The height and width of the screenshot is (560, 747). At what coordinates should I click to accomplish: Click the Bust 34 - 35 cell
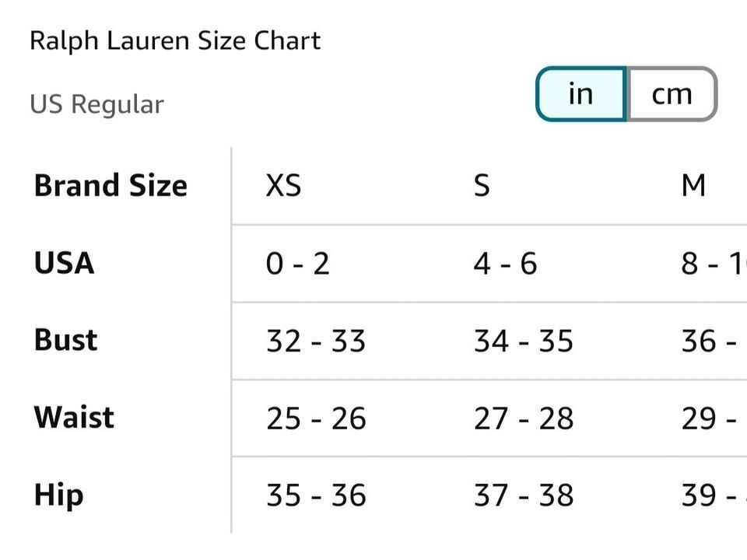(x=523, y=341)
